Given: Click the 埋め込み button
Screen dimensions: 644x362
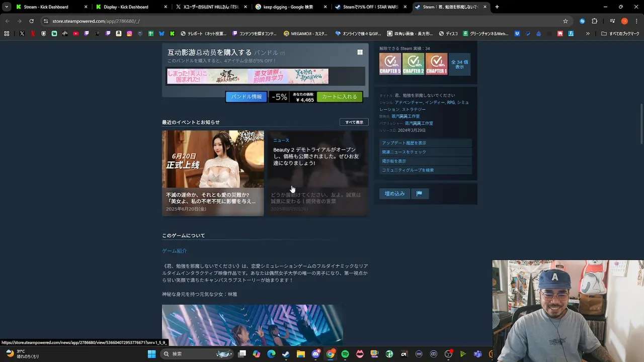Looking at the screenshot, I should 395,194.
